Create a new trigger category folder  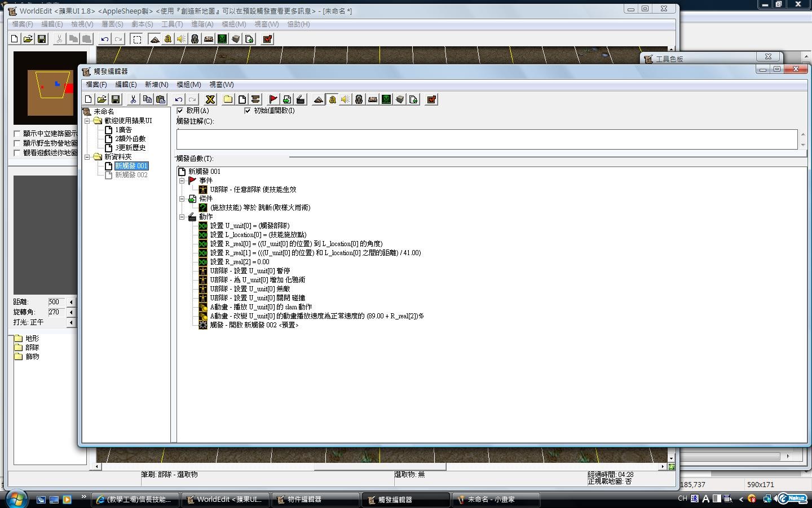(228, 99)
